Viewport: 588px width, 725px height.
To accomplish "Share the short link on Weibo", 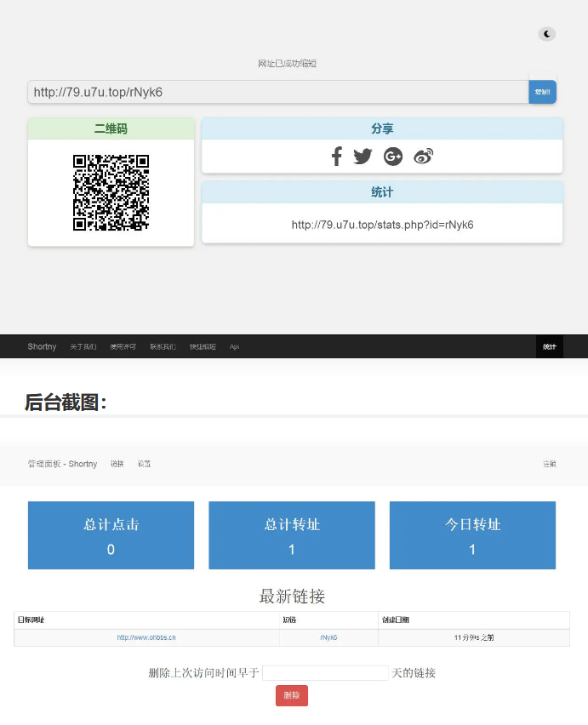I will click(423, 157).
